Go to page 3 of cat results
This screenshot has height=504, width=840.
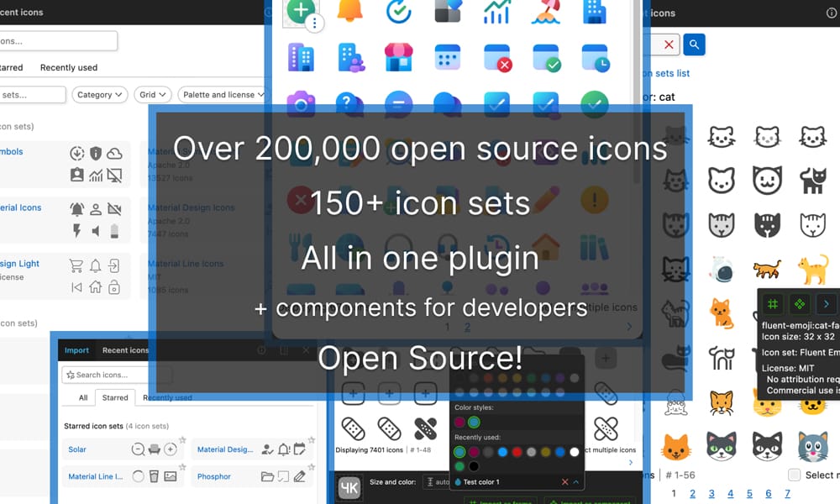coord(711,494)
